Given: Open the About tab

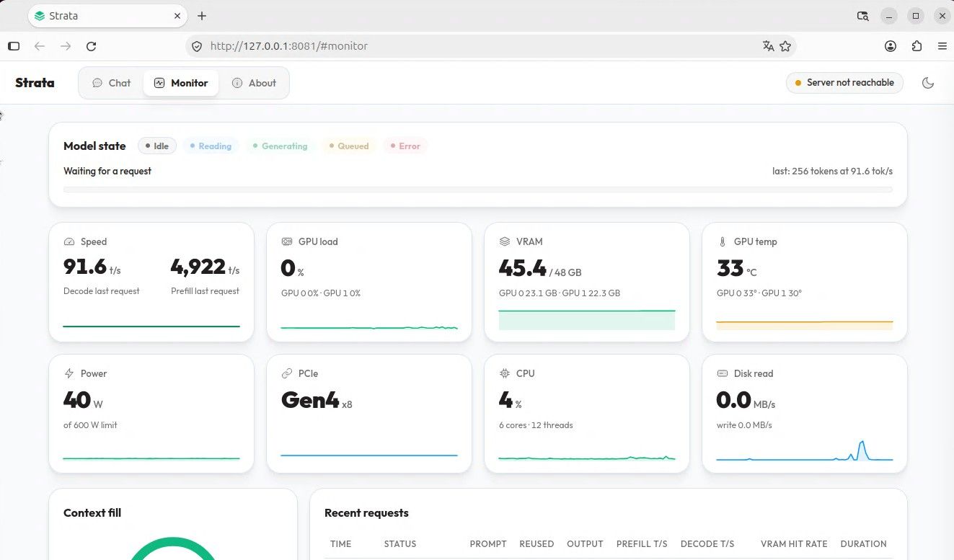Looking at the screenshot, I should click(254, 83).
